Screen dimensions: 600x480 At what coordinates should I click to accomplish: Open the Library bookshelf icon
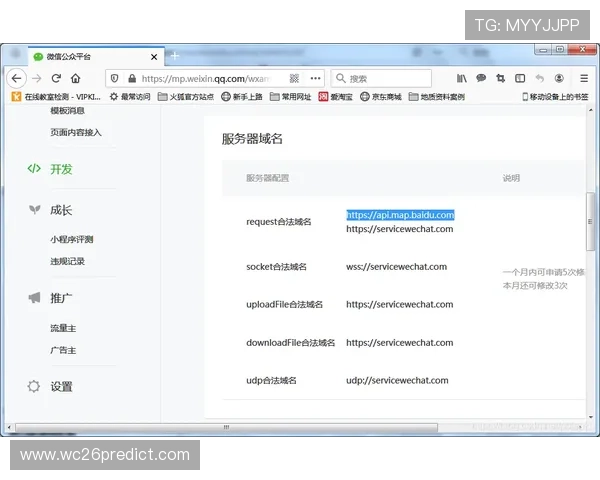pos(461,78)
